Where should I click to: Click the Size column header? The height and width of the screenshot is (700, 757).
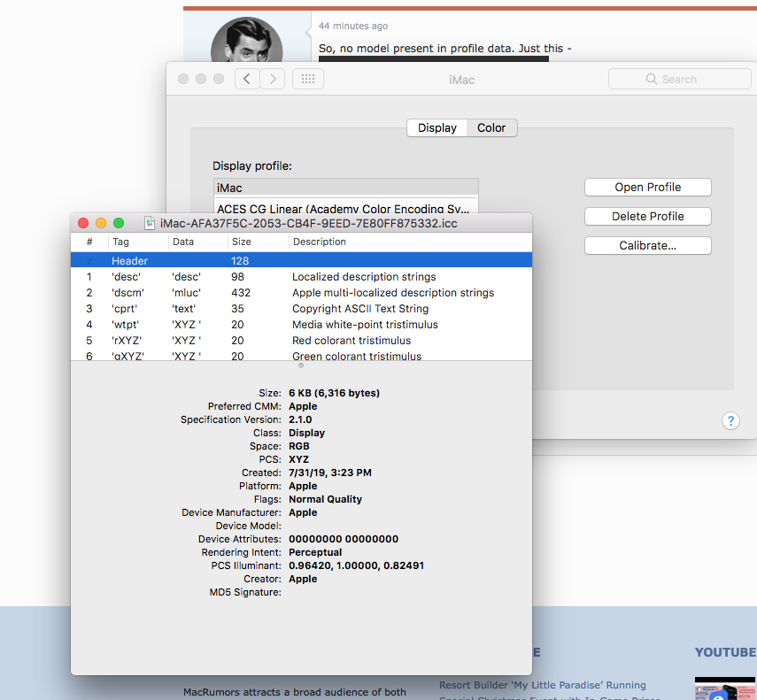click(x=259, y=242)
